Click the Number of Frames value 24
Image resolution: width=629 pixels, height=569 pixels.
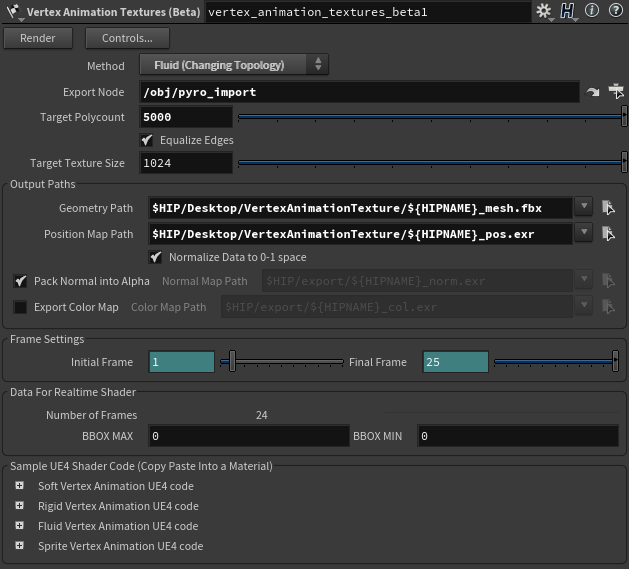262,415
